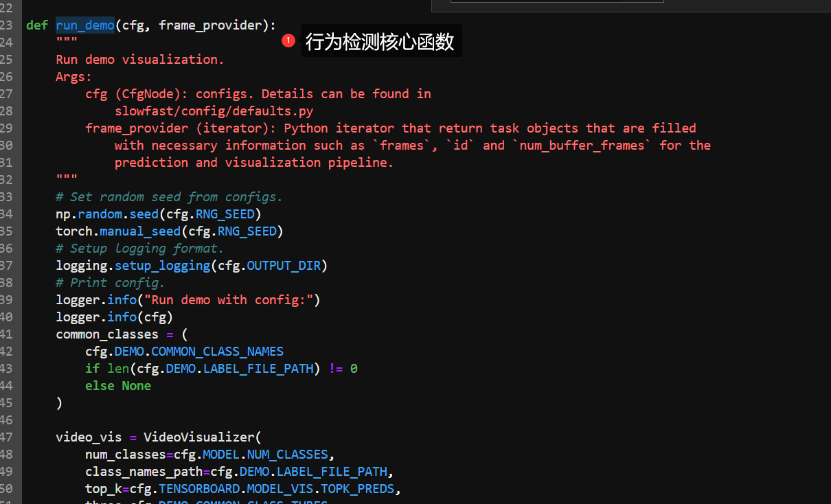Select the highlighted run_demo function name
Image resolution: width=831 pixels, height=504 pixels.
pyautogui.click(x=84, y=25)
